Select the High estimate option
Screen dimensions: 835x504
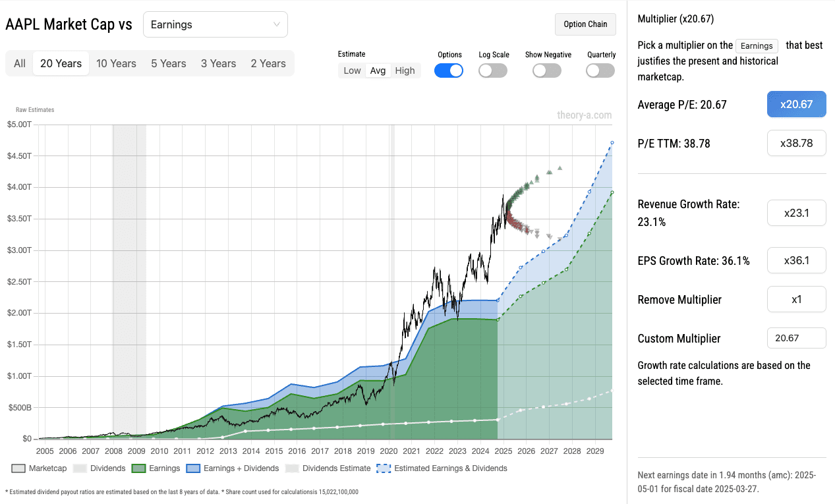[x=405, y=70]
